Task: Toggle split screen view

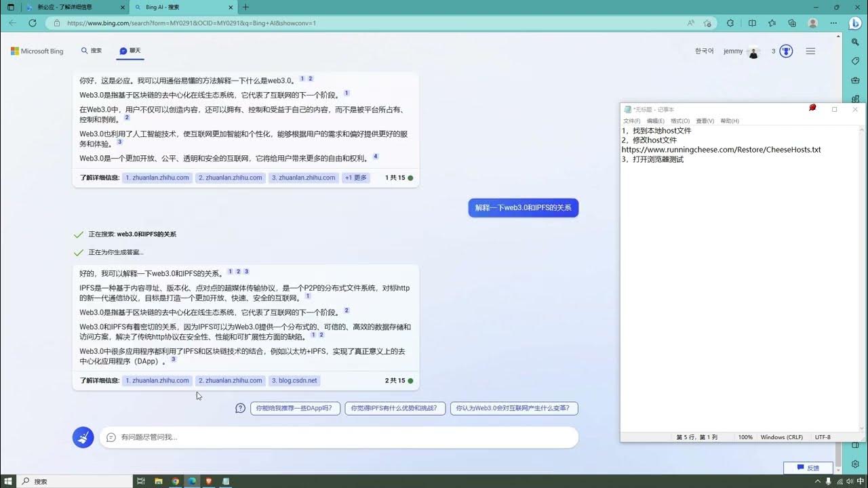Action: (x=752, y=22)
